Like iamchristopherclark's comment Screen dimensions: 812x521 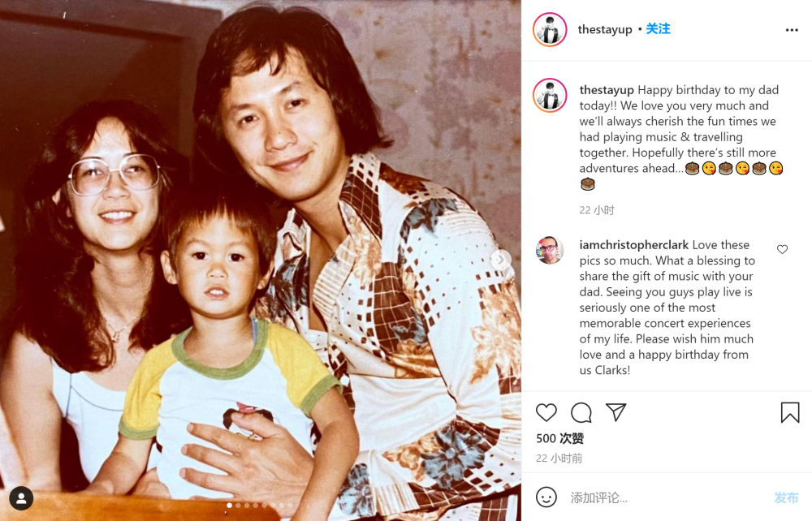pyautogui.click(x=782, y=249)
